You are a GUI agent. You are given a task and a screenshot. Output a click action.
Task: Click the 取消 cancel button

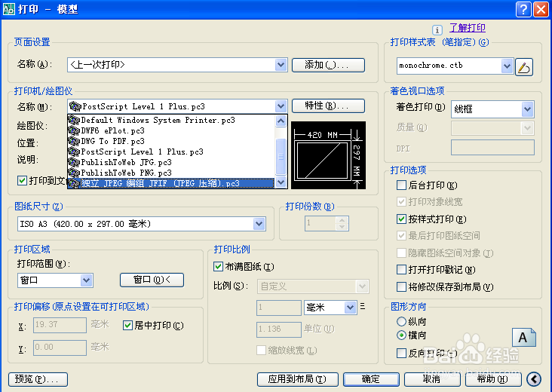point(432,379)
